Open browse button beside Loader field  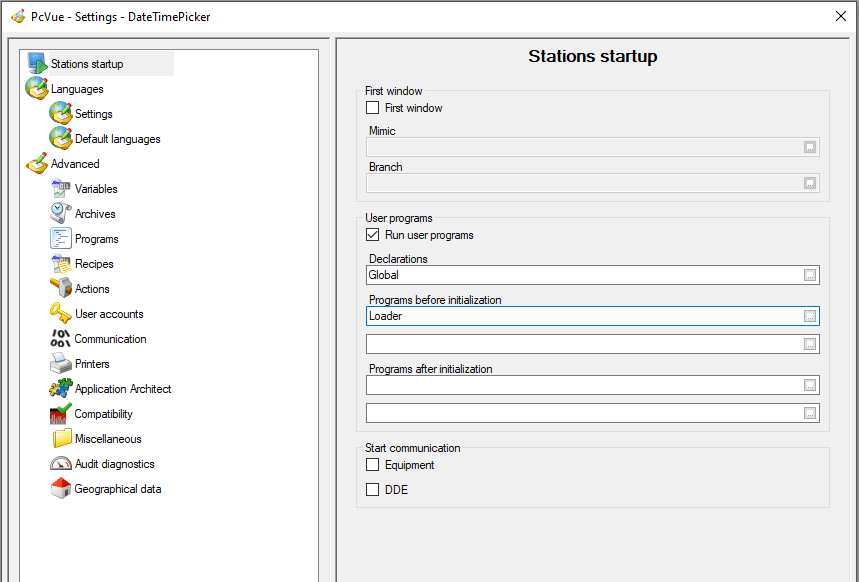[x=810, y=316]
